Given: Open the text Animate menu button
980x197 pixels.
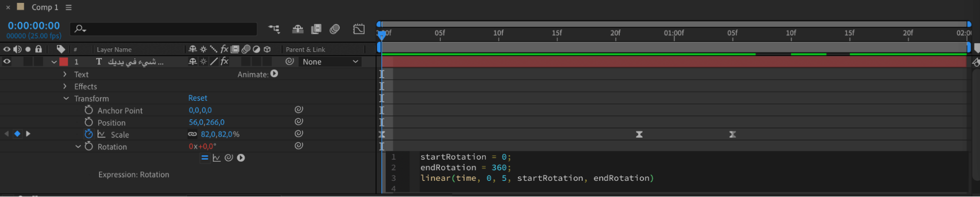Looking at the screenshot, I should pos(274,74).
